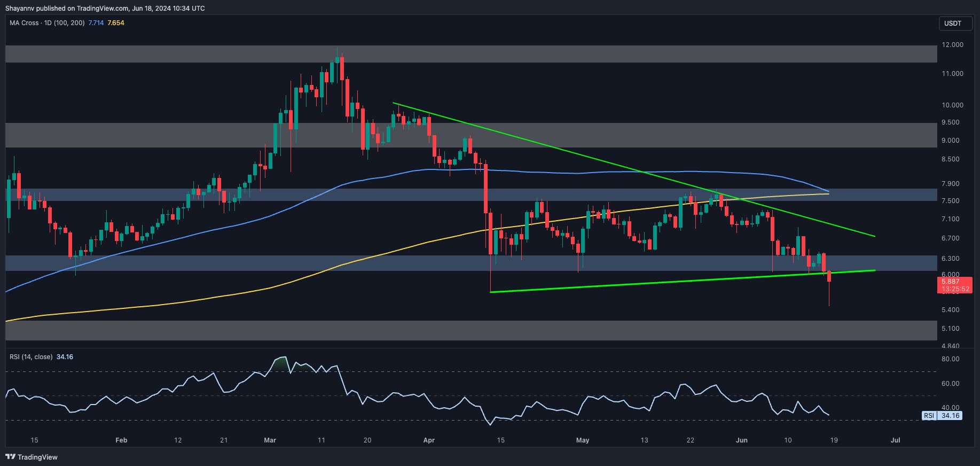Click the blue 100-day MA value 7.714
The height and width of the screenshot is (466, 980).
(x=96, y=23)
